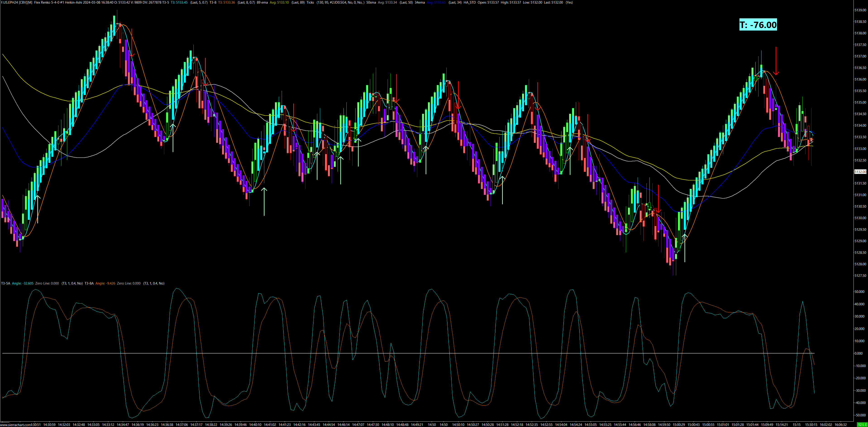Click the HA_STD study header label
Viewport: 868px width, 427px height.
[469, 2]
